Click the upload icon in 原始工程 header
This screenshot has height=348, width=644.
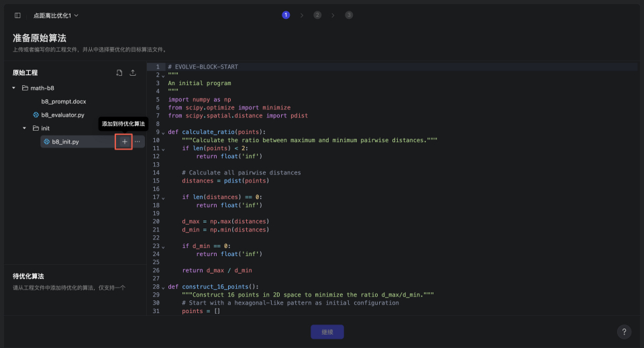133,72
